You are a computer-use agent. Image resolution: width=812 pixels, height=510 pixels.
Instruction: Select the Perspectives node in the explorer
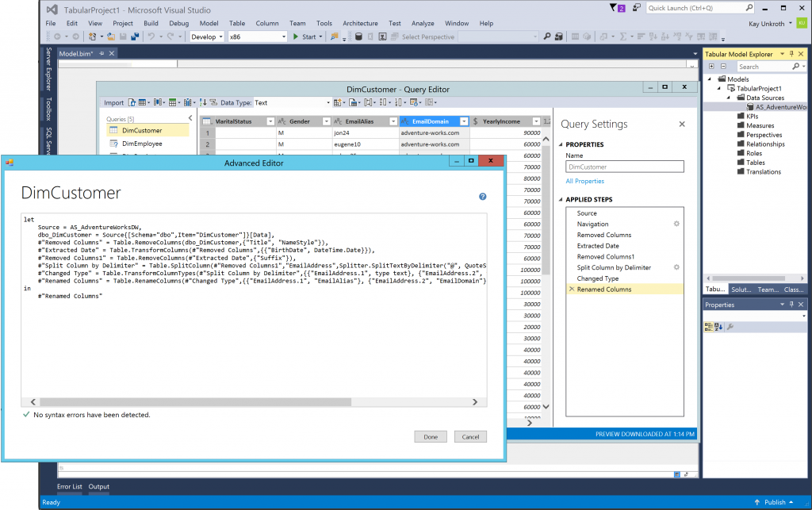pos(764,135)
